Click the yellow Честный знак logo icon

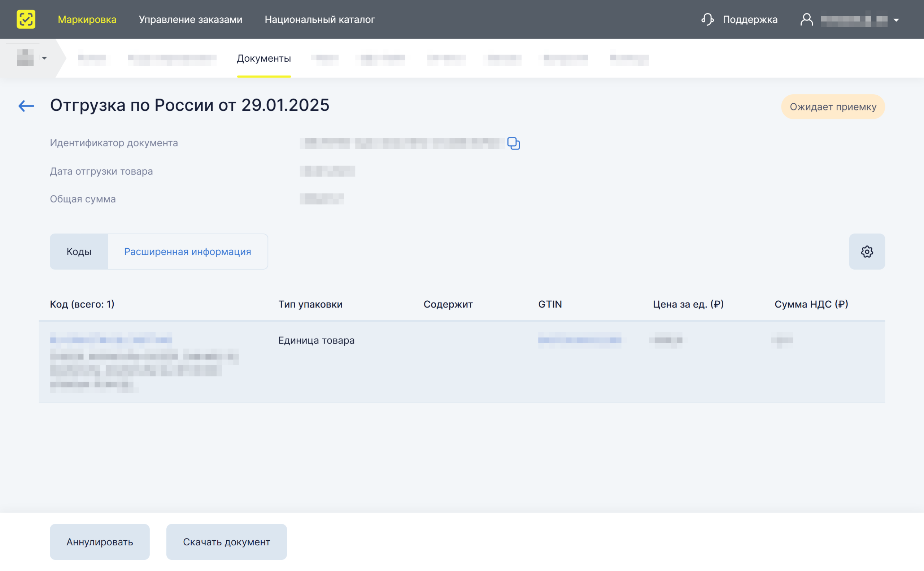[26, 19]
